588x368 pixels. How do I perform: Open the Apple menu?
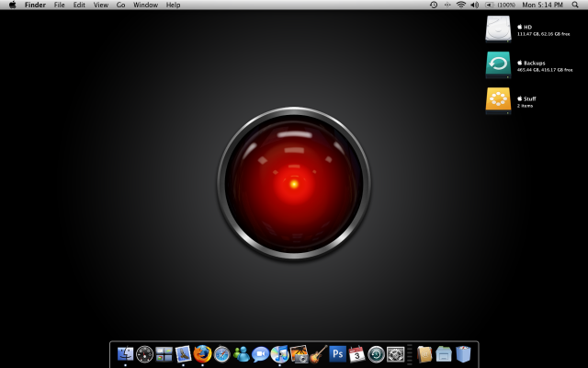(13, 5)
